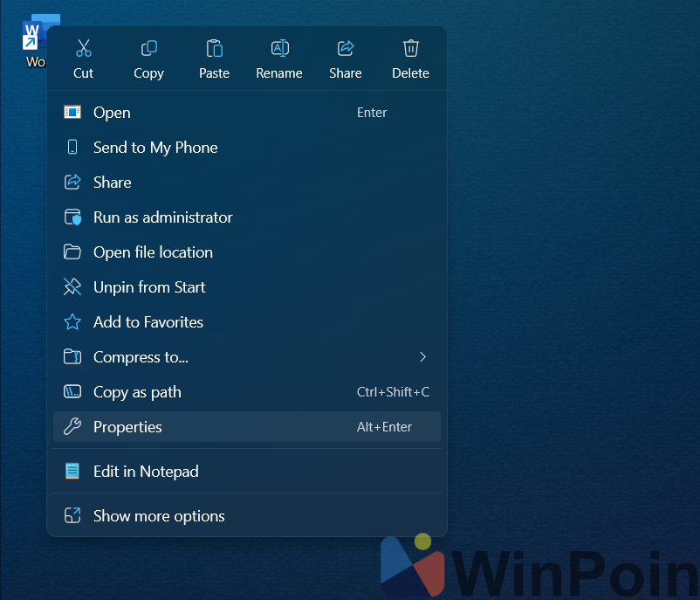Click the Rename label text
This screenshot has width=700, height=600.
279,72
